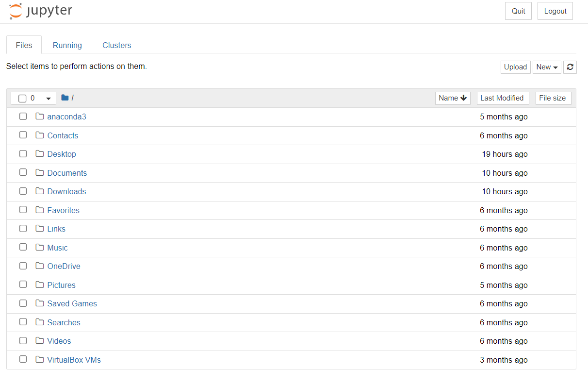Check the Music folder checkbox
The height and width of the screenshot is (385, 588).
[x=23, y=247]
